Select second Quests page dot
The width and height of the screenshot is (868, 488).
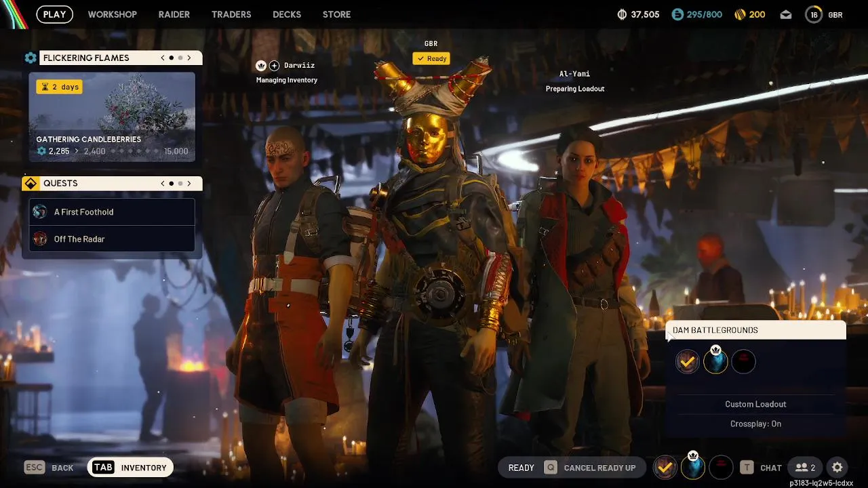[x=180, y=183]
